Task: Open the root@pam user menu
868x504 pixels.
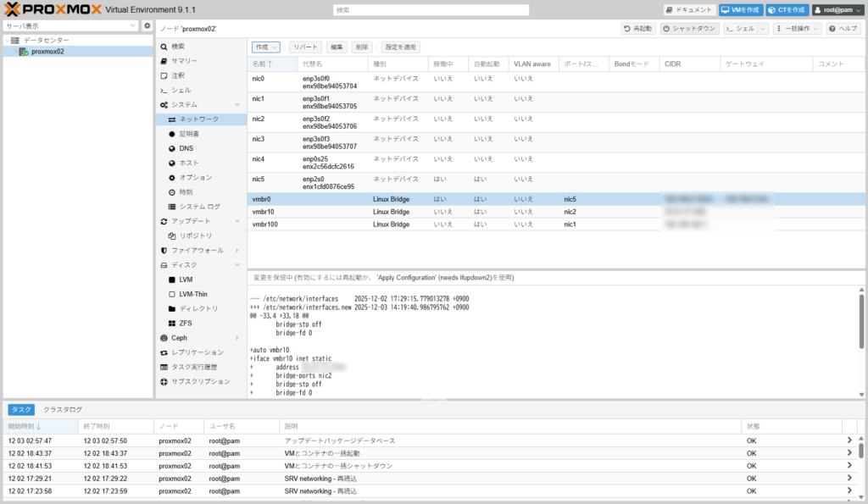Action: [836, 10]
